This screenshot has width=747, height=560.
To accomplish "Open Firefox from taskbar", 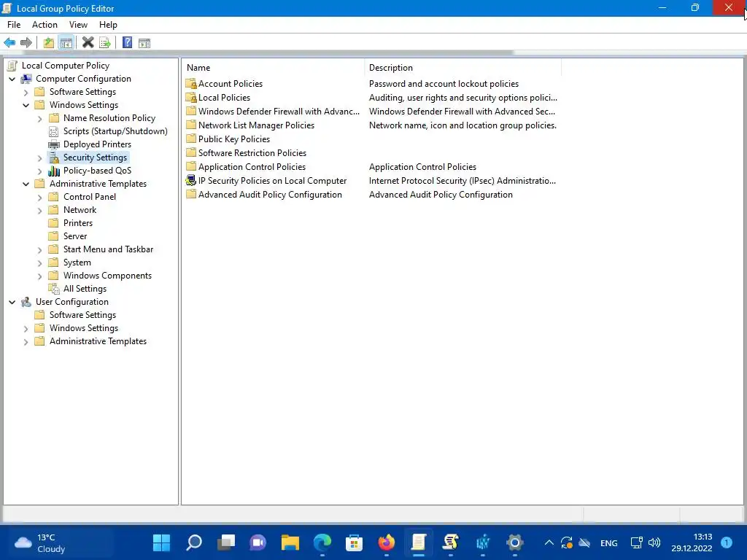I will 387,542.
